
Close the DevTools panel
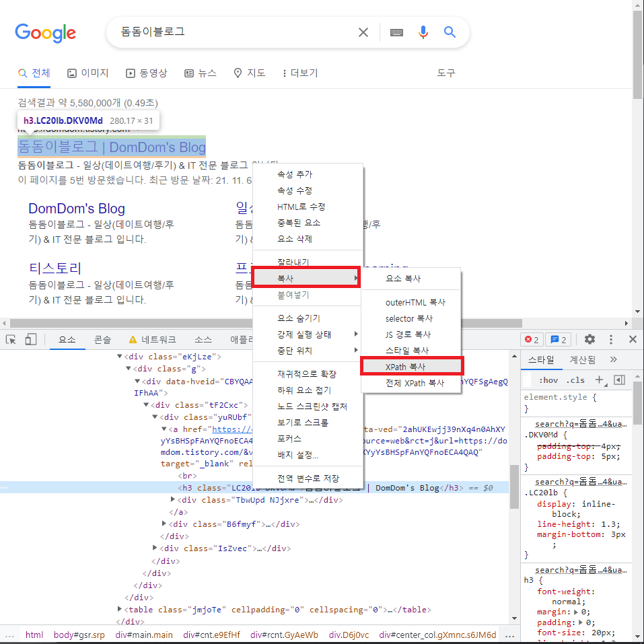(633, 339)
